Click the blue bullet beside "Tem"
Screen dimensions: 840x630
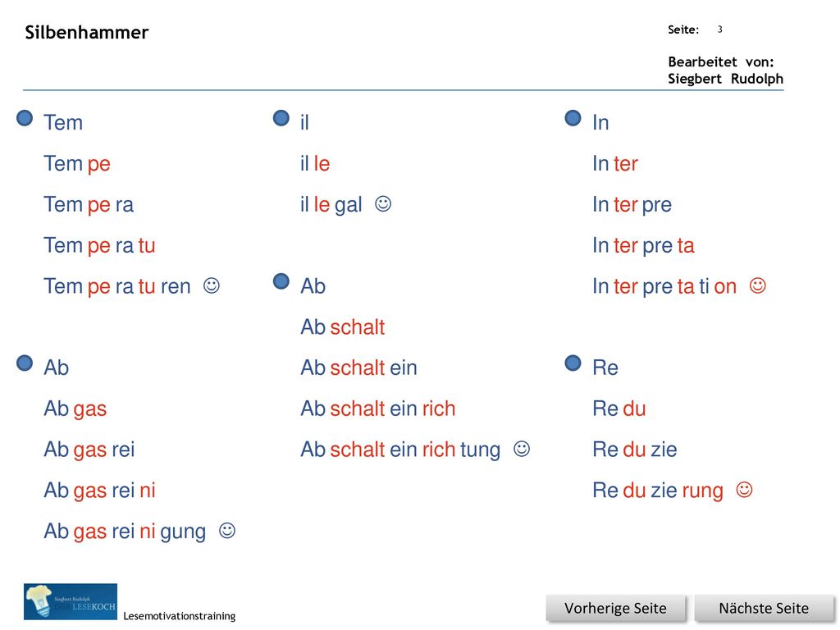(25, 118)
